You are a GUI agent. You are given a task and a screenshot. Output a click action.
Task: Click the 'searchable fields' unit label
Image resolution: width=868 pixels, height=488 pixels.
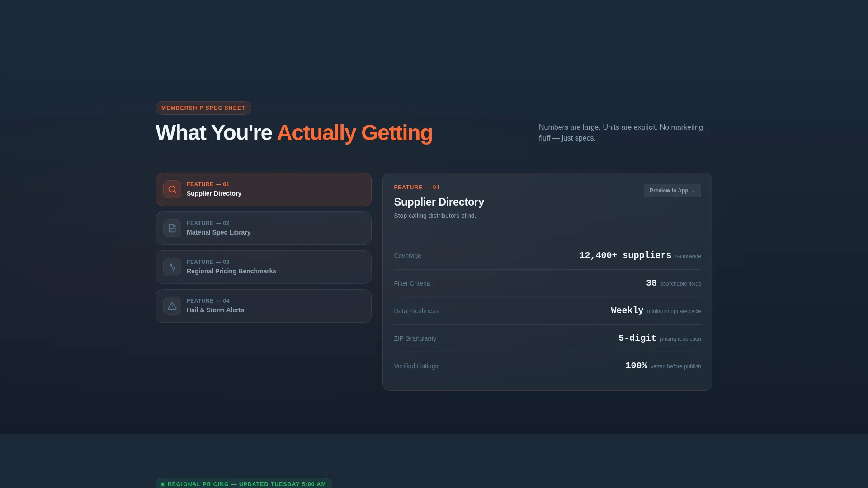681,284
